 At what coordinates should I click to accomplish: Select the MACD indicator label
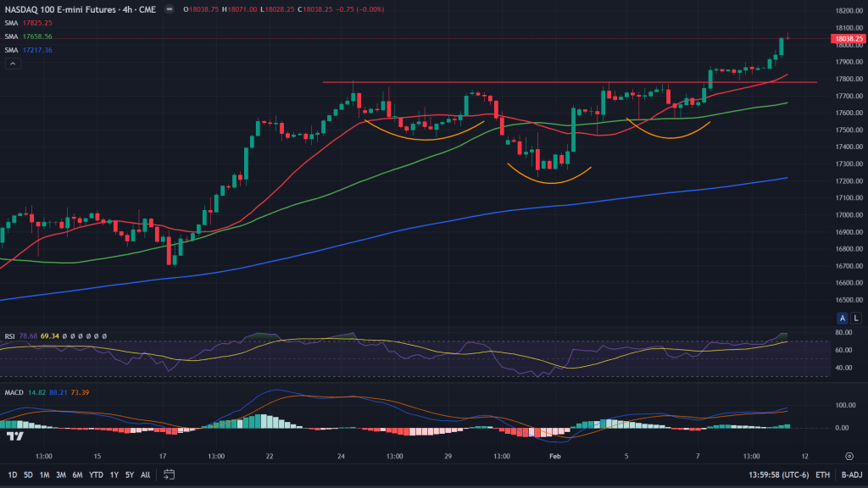14,392
